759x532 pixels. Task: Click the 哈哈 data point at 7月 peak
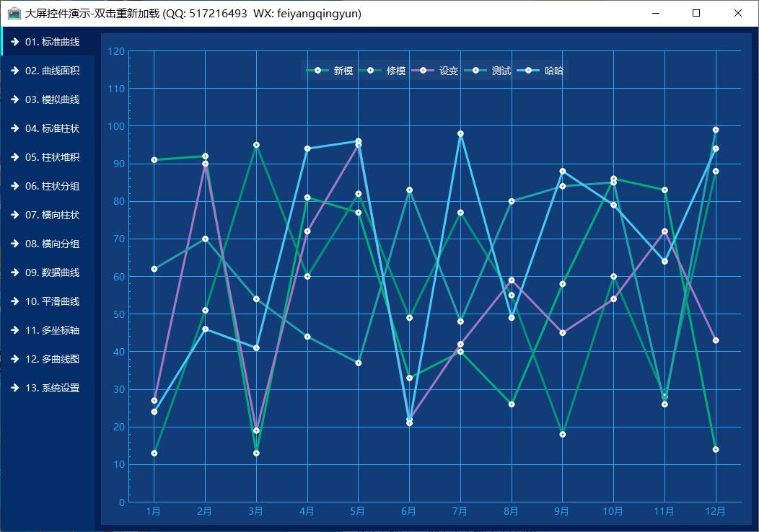[460, 134]
